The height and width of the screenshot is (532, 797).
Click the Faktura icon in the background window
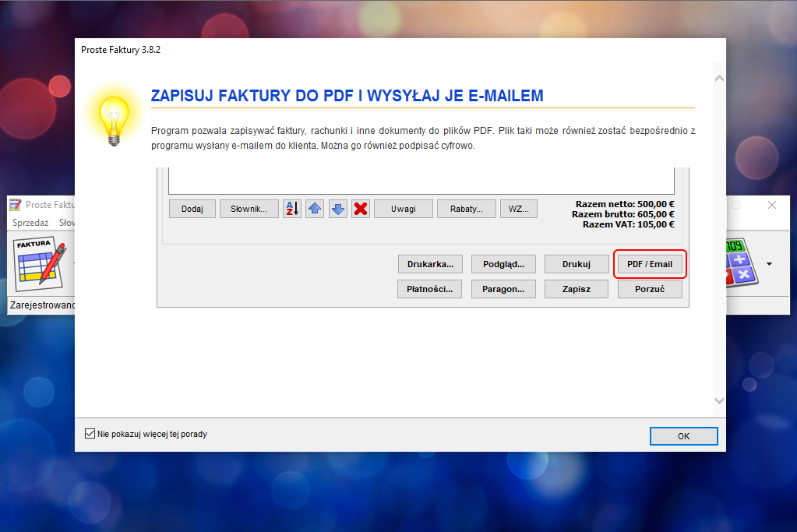tap(41, 264)
